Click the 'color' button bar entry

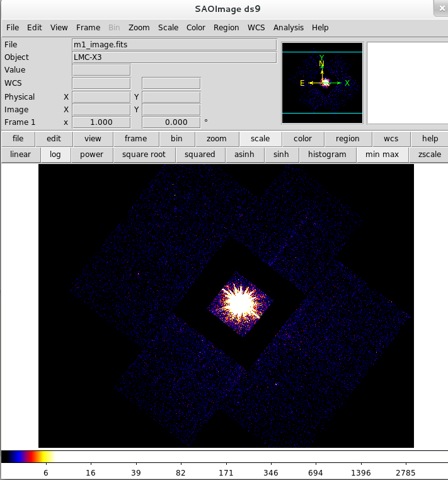302,139
